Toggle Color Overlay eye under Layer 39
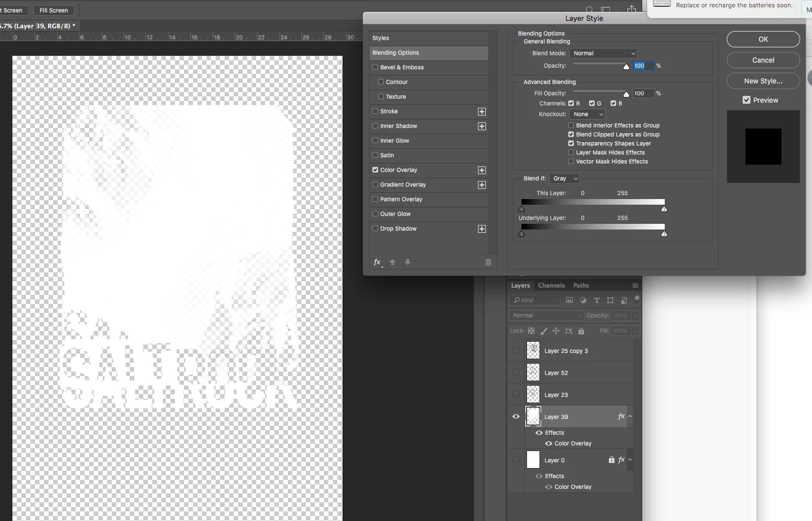The image size is (812, 521). pos(548,444)
